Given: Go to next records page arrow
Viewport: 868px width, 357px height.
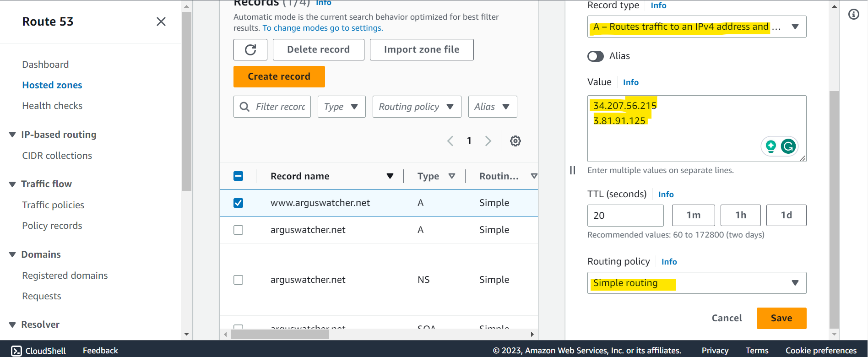Looking at the screenshot, I should 488,141.
